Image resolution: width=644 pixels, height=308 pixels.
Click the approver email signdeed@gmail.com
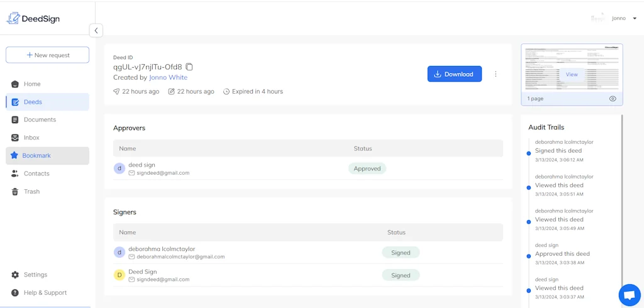pyautogui.click(x=163, y=173)
